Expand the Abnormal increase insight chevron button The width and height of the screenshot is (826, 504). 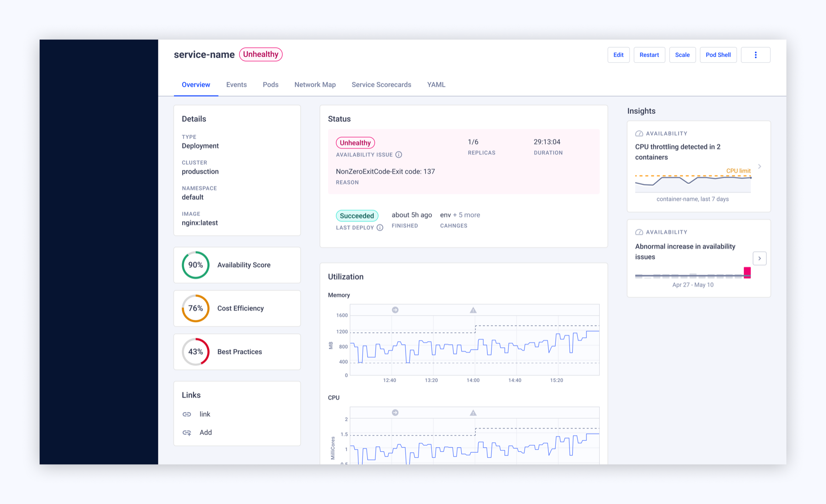pos(759,258)
